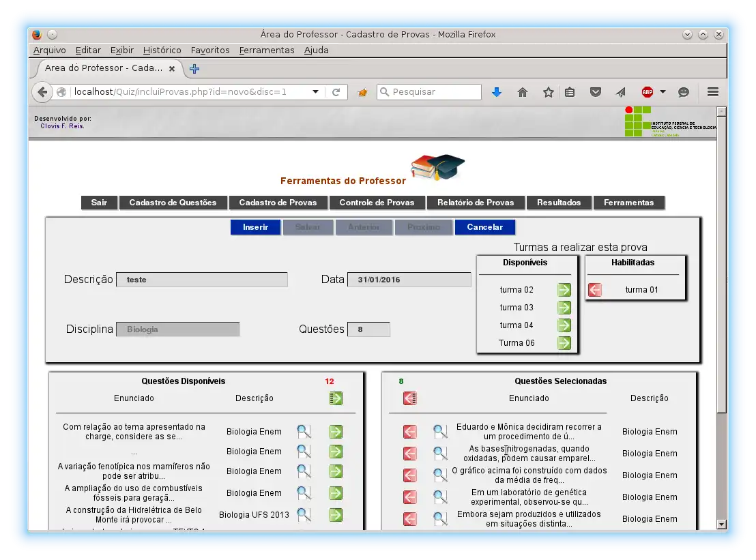Click the Inserir button

pos(256,227)
